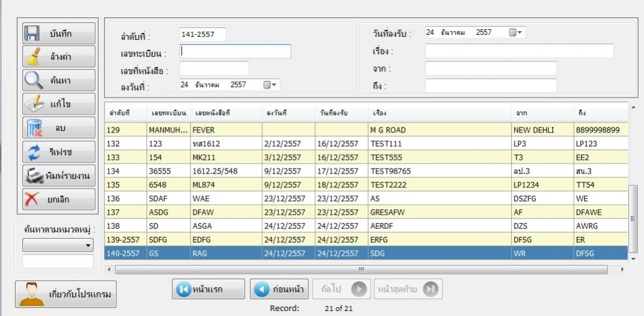Click cell 8899998899 in ถึง column
The height and width of the screenshot is (316, 644).
click(600, 130)
